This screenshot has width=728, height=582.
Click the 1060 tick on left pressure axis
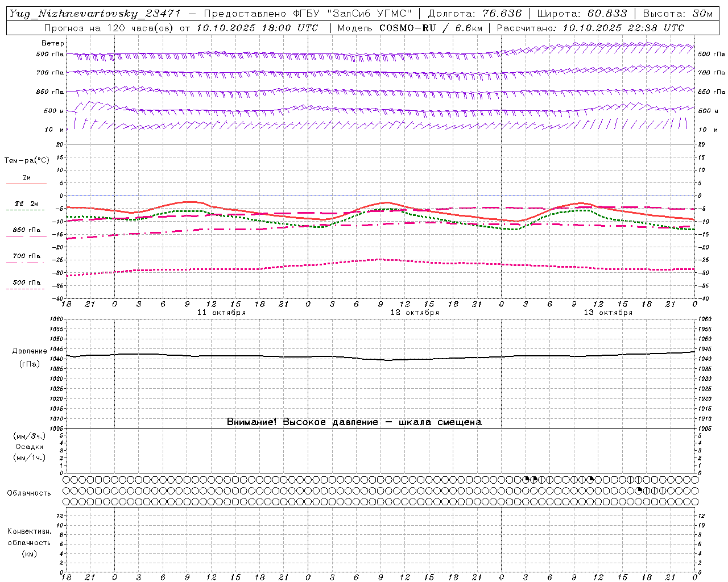tap(57, 319)
